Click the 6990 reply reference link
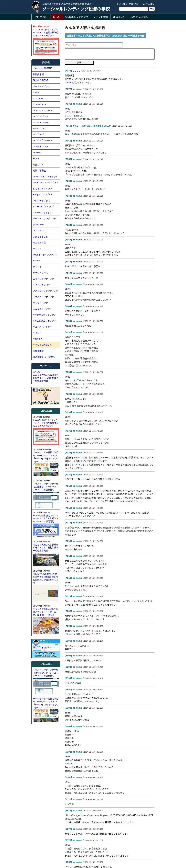 point(68,513)
